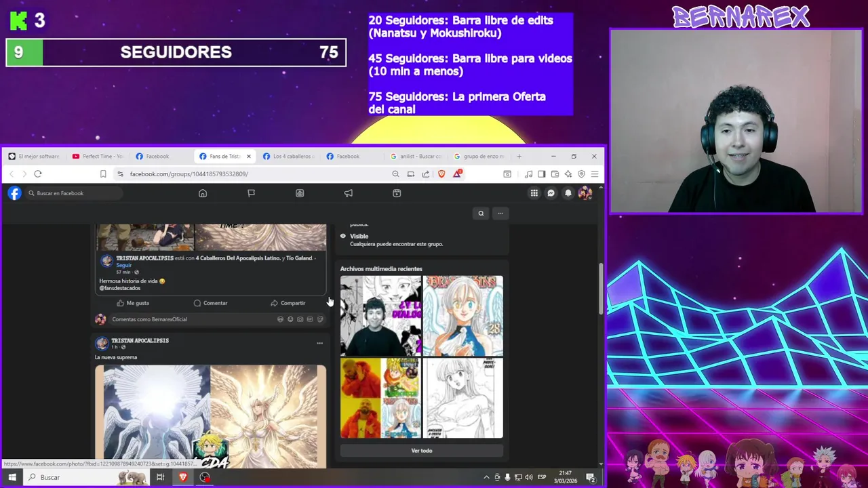The image size is (868, 488).
Task: Open Facebook notifications bell
Action: coord(568,193)
